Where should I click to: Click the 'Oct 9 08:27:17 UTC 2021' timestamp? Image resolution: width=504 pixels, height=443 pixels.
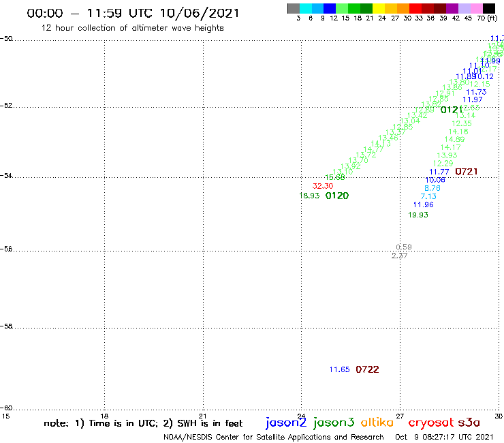(x=444, y=437)
